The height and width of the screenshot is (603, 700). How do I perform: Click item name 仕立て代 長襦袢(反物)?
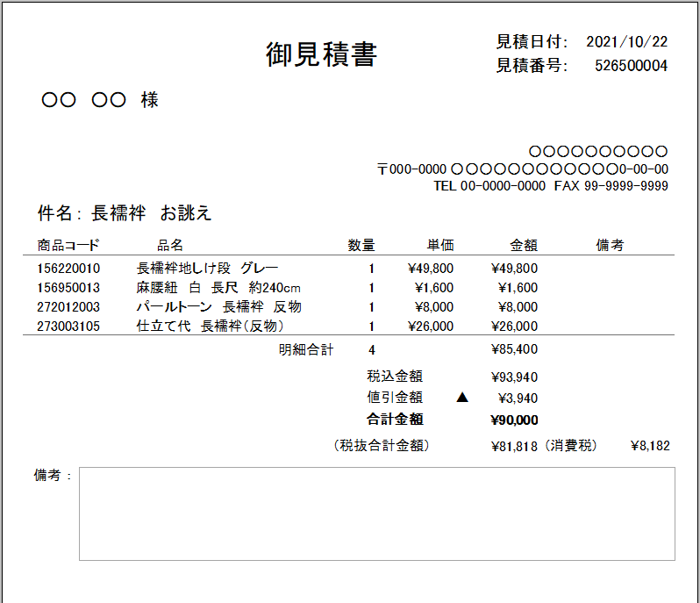[210, 326]
